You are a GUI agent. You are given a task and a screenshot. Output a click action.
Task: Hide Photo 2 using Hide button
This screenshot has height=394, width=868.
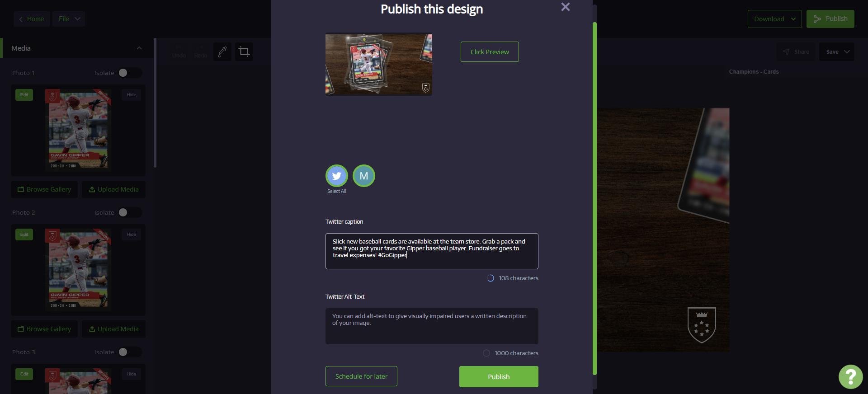point(132,235)
